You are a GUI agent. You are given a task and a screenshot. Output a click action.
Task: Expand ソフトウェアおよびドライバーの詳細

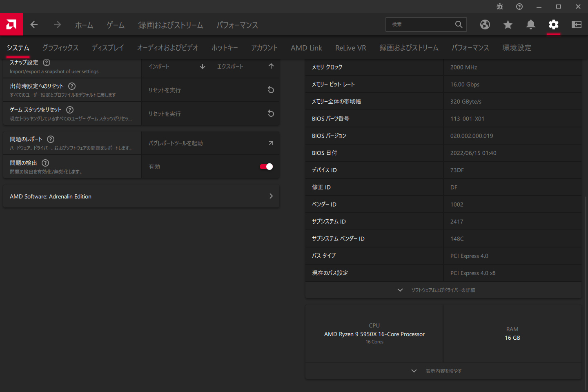[x=443, y=290]
